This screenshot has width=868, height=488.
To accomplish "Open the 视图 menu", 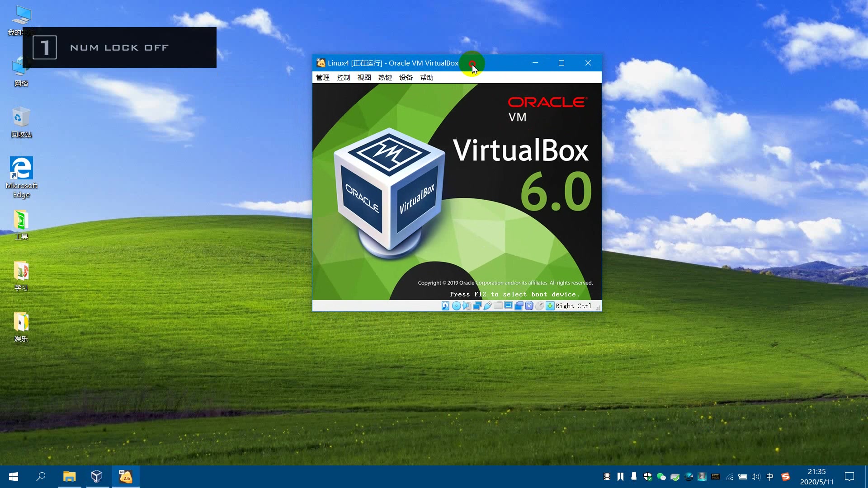I will click(x=364, y=77).
